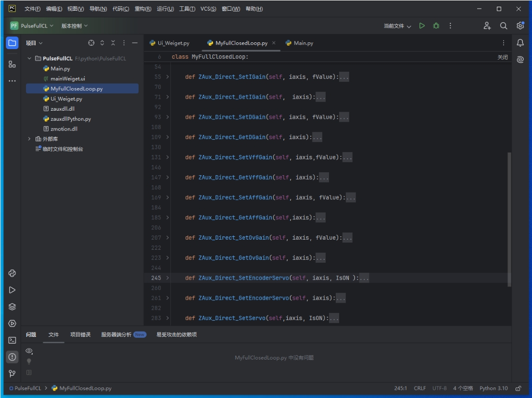Open the Notifications bell
The image size is (532, 398).
[x=520, y=43]
